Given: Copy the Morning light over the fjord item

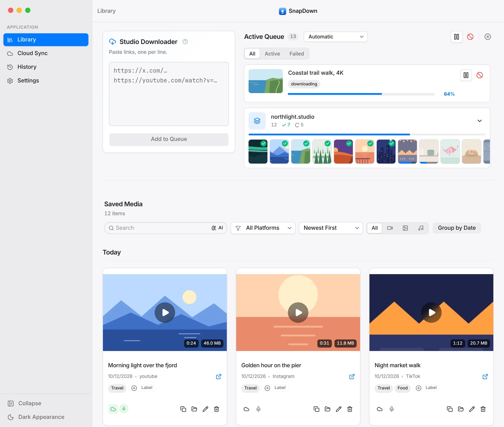Looking at the screenshot, I should click(183, 409).
